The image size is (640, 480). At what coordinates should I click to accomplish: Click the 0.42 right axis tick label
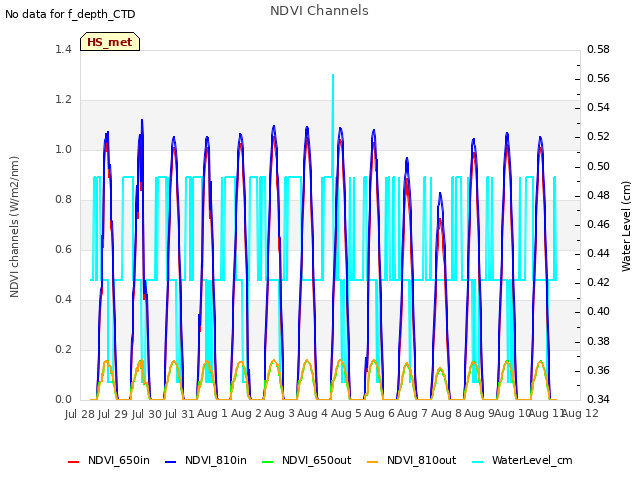[x=598, y=282]
